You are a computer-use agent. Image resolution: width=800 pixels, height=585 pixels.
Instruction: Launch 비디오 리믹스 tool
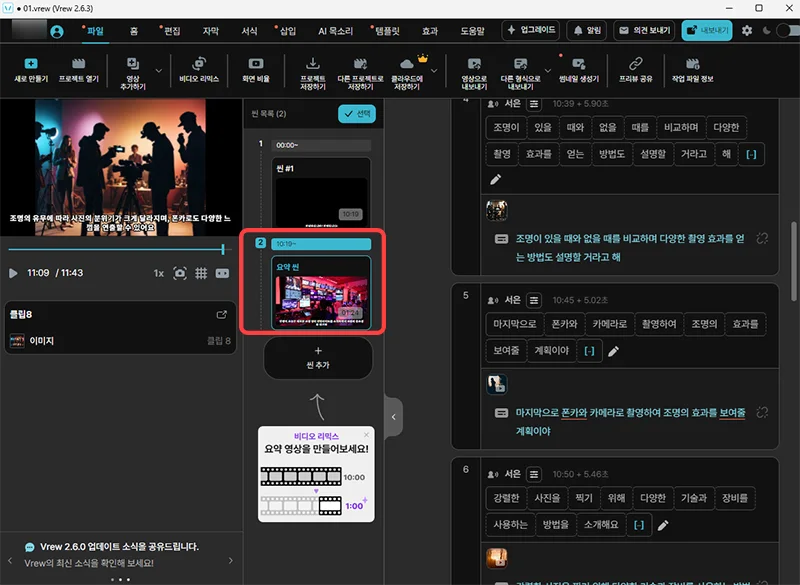tap(199, 70)
